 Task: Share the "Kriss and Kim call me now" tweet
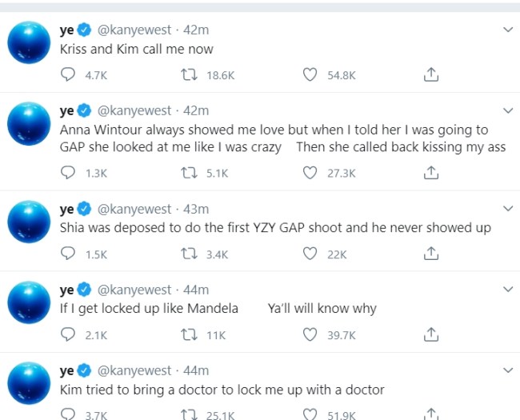click(430, 75)
